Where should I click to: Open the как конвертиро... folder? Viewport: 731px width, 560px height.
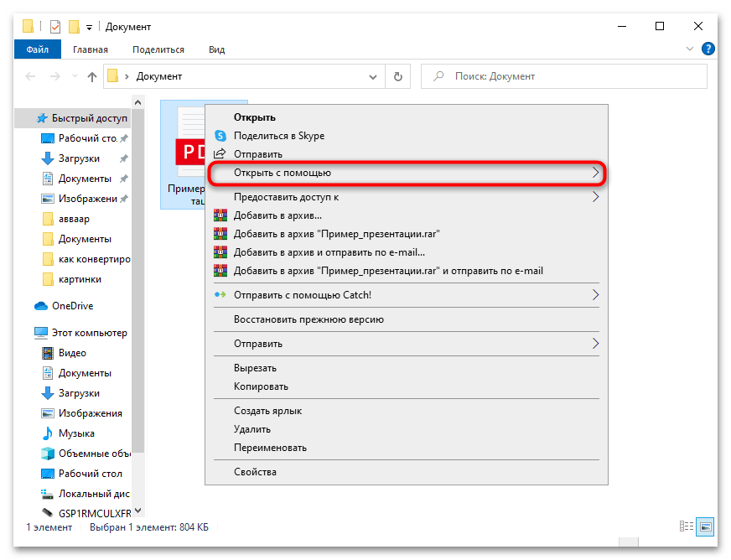tap(86, 259)
